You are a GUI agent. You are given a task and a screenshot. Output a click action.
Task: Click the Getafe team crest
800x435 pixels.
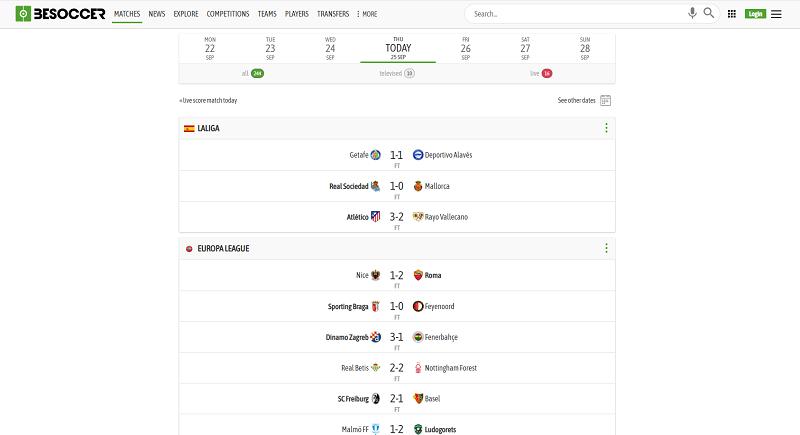(376, 155)
